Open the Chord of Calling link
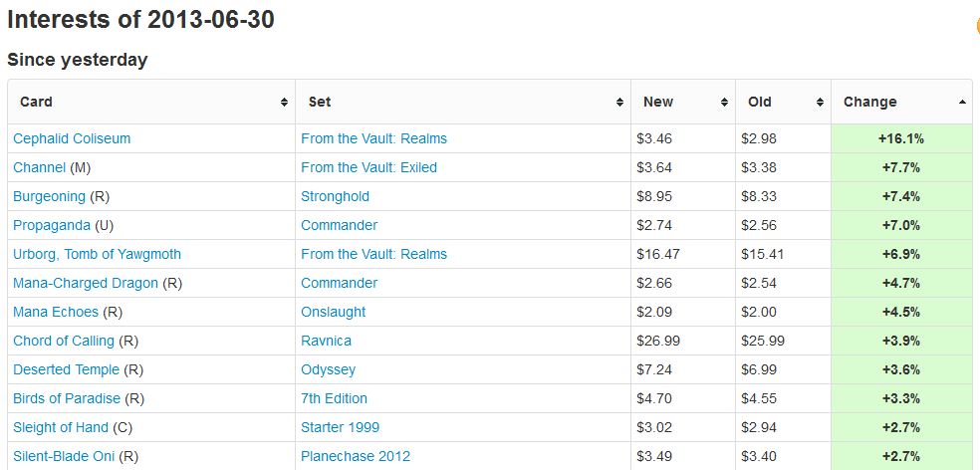 (64, 341)
